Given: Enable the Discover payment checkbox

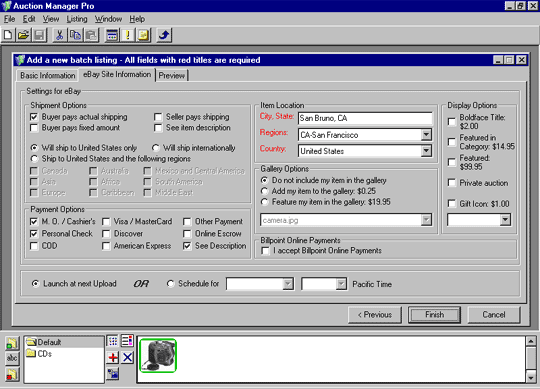Looking at the screenshot, I should (106, 234).
